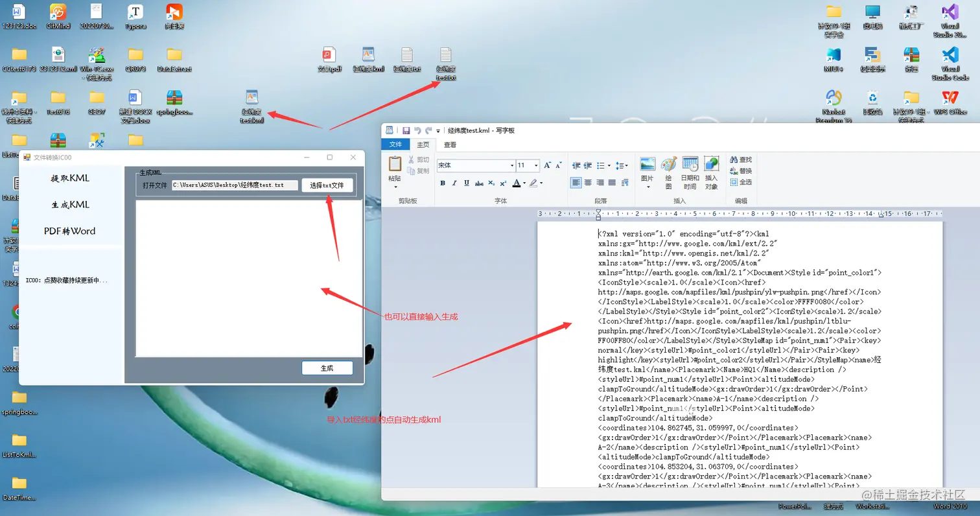980x516 pixels.
Task: Select the 经纬度test.kml desktop file
Action: click(252, 106)
